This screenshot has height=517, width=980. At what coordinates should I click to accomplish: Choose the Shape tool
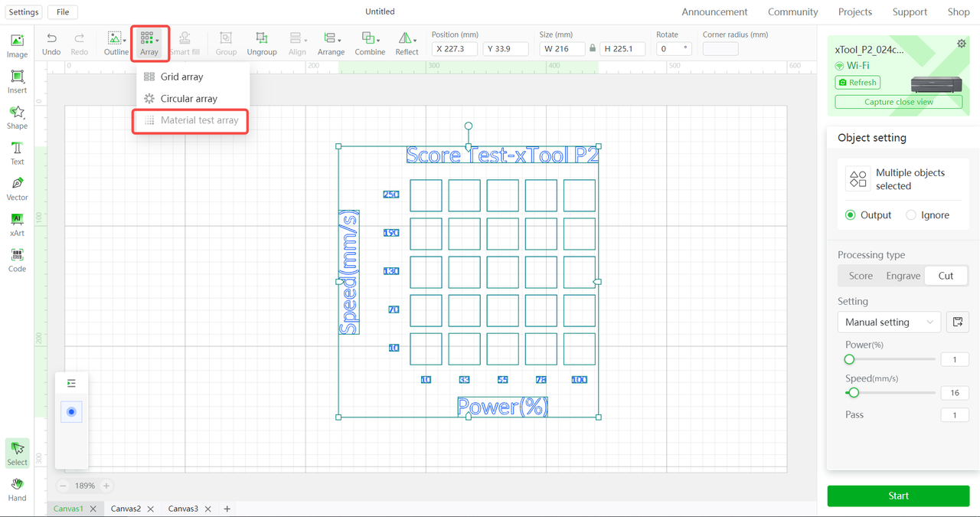[x=17, y=117]
